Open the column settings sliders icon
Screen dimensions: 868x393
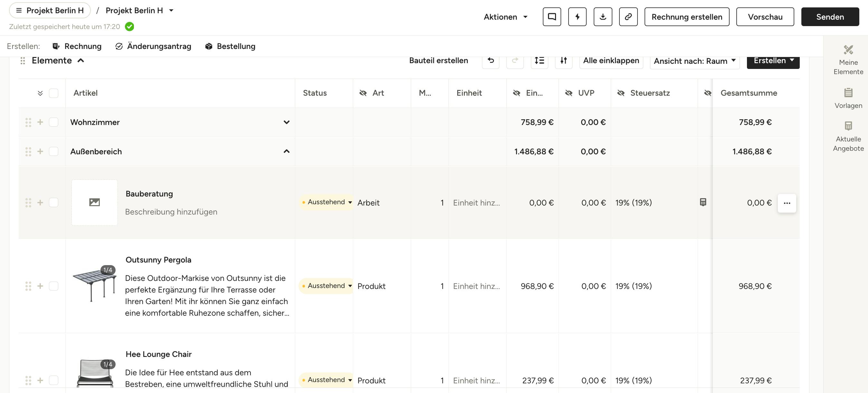tap(563, 60)
